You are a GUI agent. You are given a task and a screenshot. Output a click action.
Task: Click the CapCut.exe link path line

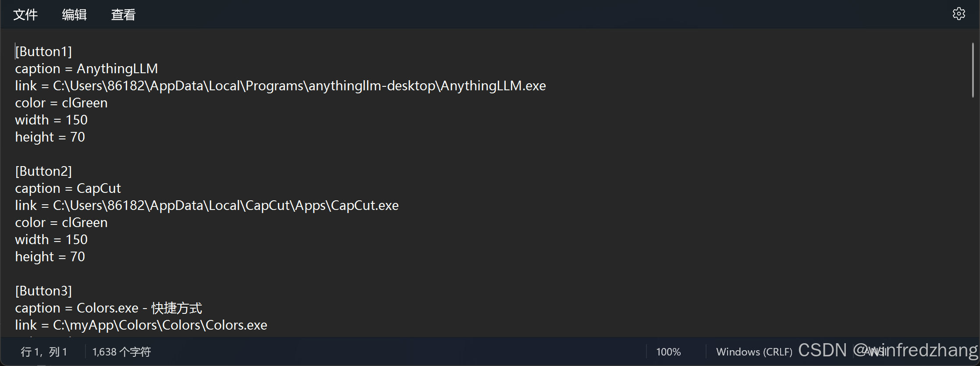[207, 206]
